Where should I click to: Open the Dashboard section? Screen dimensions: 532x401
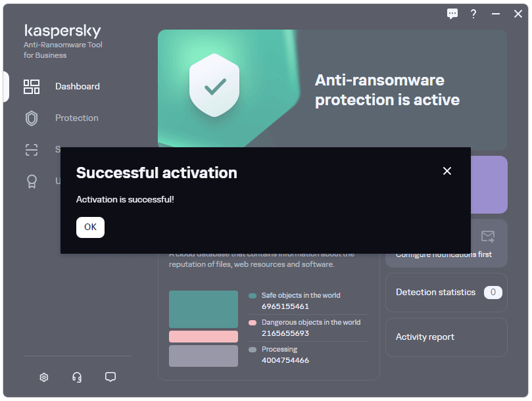(x=78, y=87)
